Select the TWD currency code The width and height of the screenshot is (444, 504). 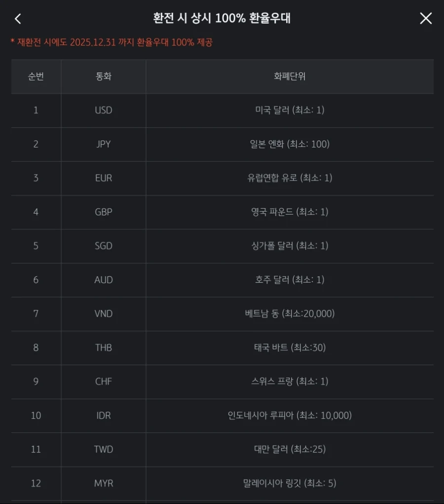point(104,449)
